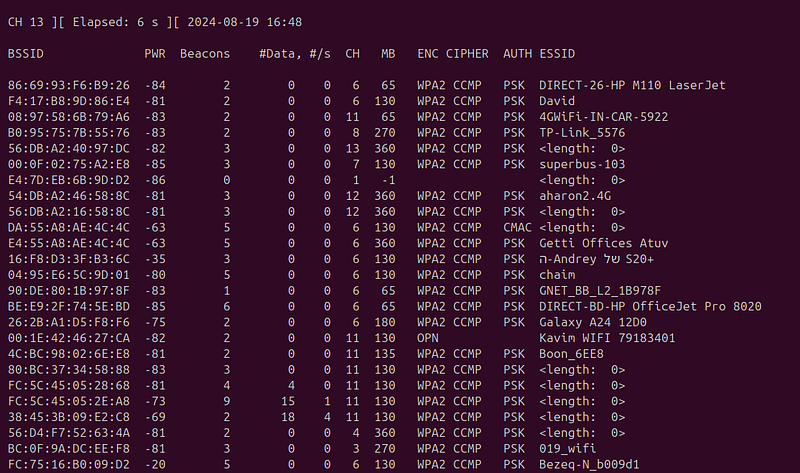Screen dimensions: 800x473
Task: Click ESSID TP-Link_5576
Action: coord(582,133)
